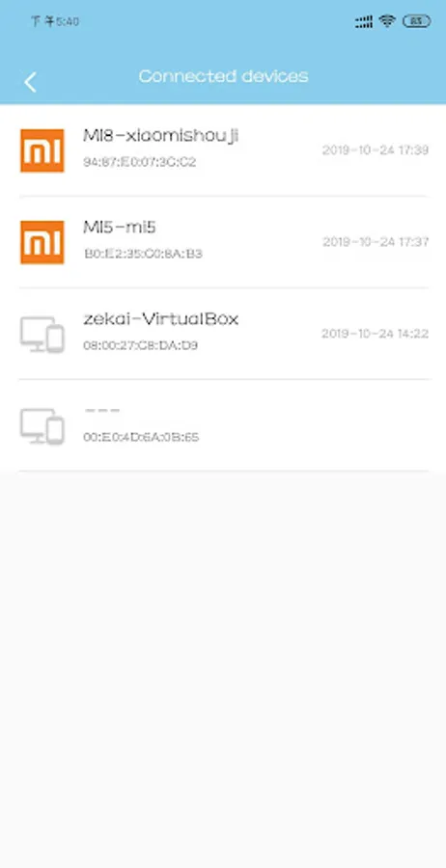Tap device icon beside zekai-VirtualBox

click(x=42, y=335)
